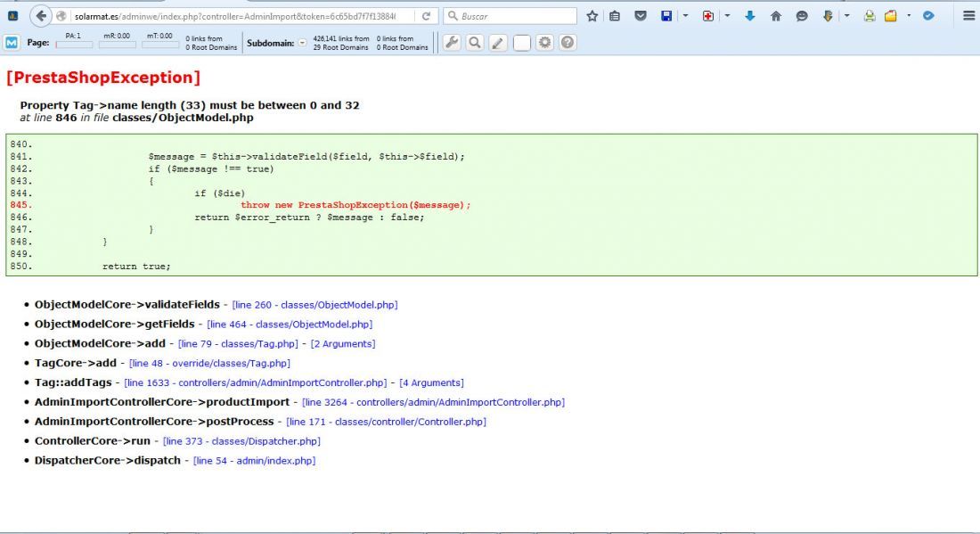Save page to Pocket icon
Viewport: 980px width, 534px height.
pos(641,16)
